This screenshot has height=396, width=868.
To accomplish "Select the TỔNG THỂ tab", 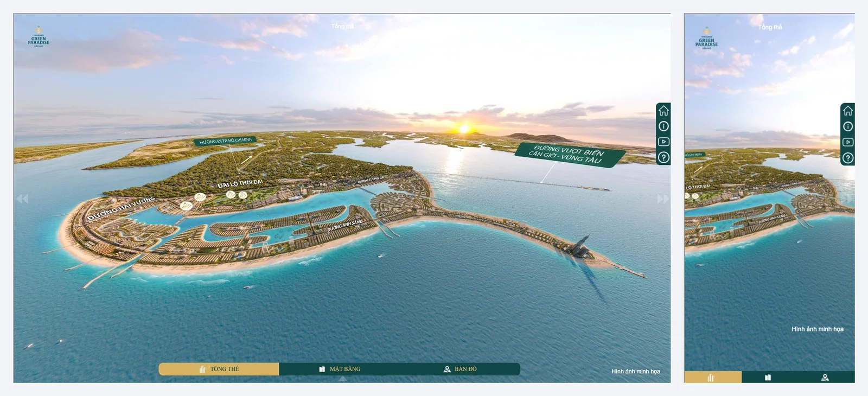I will pyautogui.click(x=219, y=369).
